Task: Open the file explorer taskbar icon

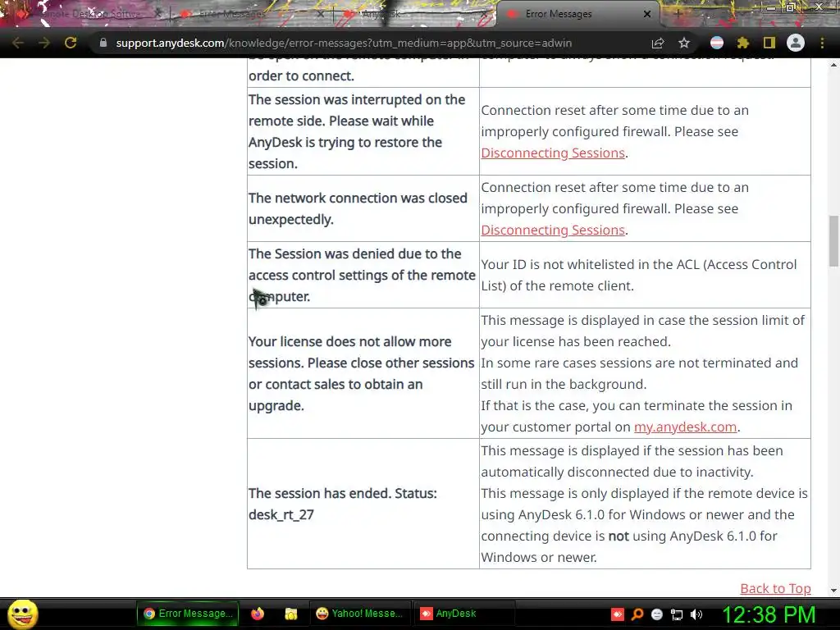Action: 291,614
